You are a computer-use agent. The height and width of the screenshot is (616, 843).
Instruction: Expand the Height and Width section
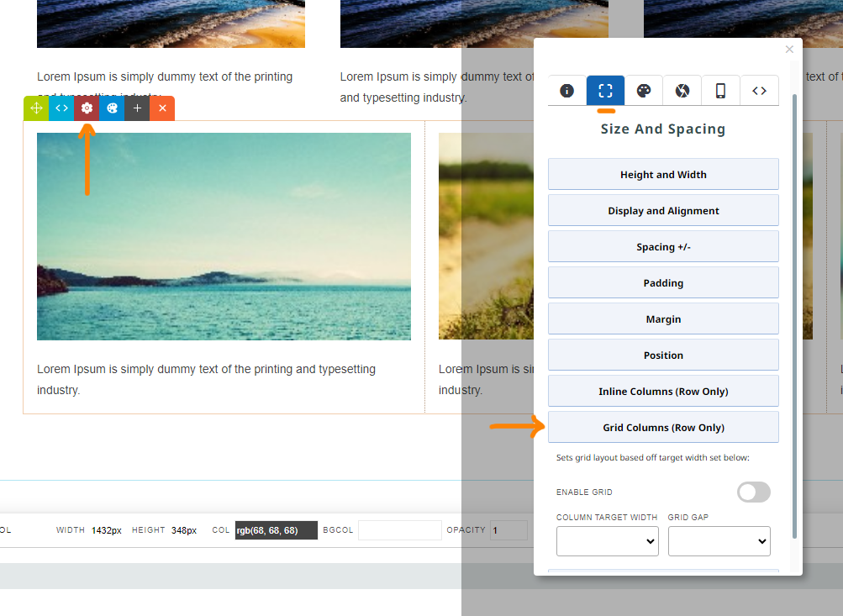coord(663,175)
